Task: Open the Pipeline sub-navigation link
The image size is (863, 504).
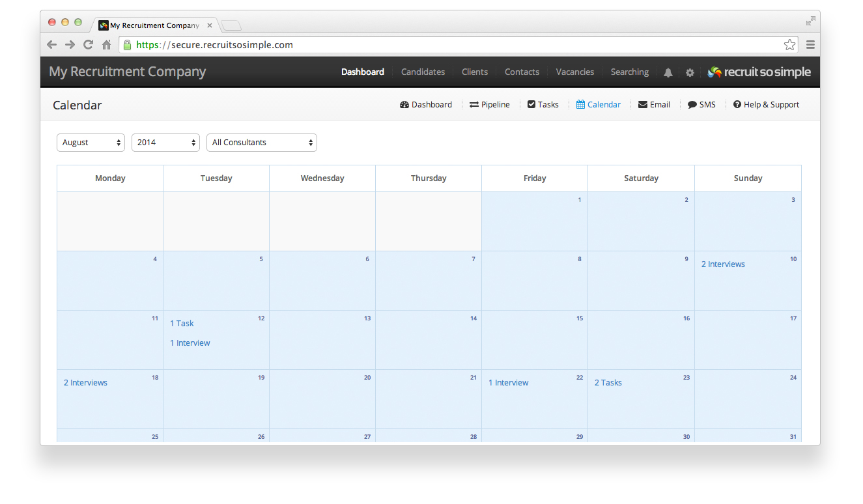Action: pyautogui.click(x=490, y=105)
